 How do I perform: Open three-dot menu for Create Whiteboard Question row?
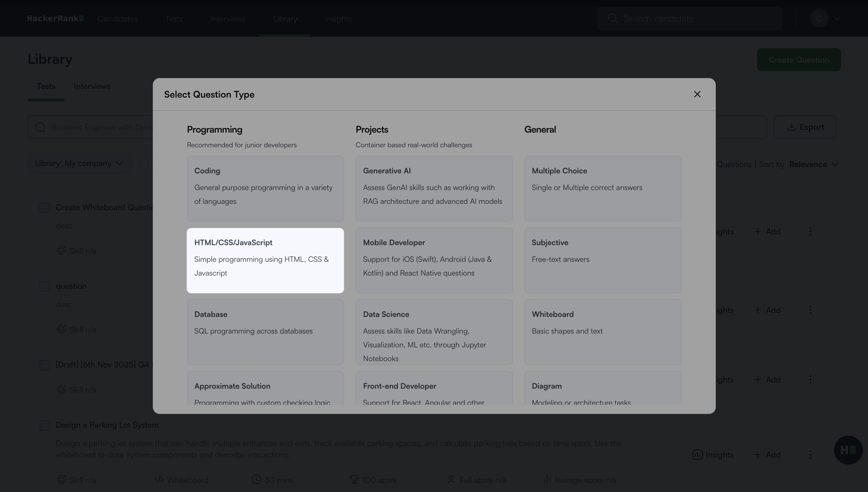(x=810, y=231)
